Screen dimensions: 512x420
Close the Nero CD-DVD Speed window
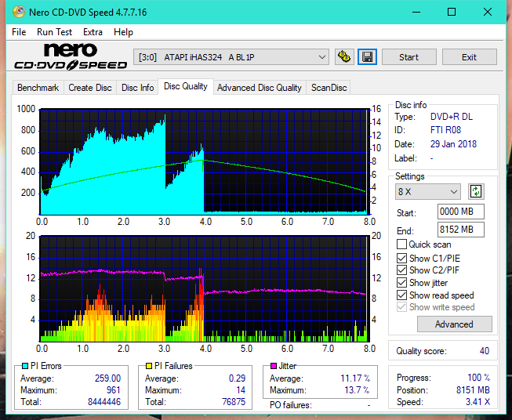(x=488, y=12)
